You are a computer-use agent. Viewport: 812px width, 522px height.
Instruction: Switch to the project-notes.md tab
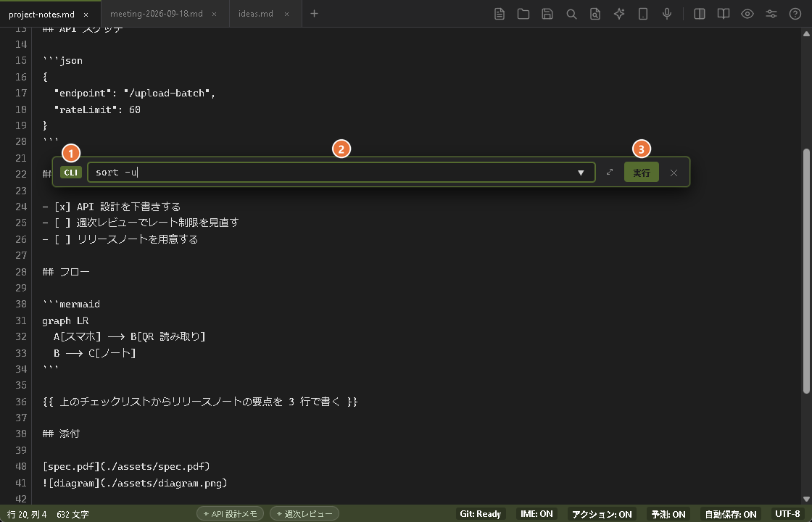(41, 14)
